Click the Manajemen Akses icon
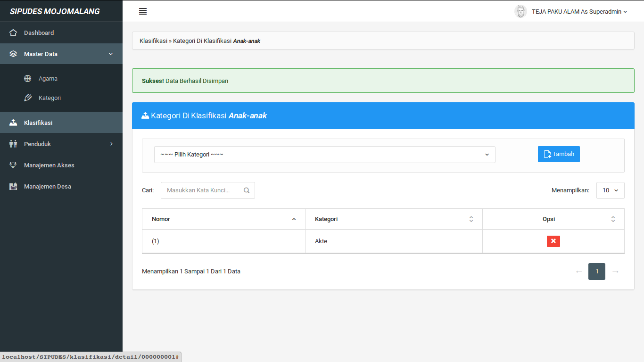 13,165
